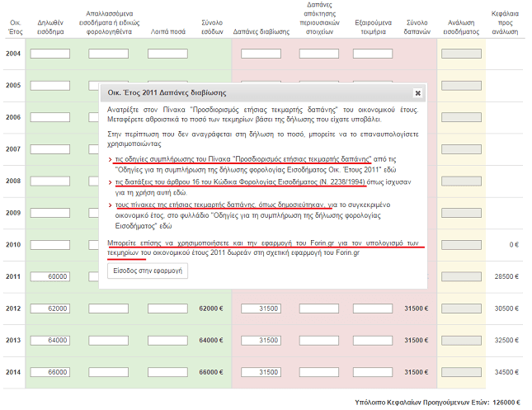Click the Δηλωθέν εισόδημα column header
Screen dimensions: 532x410
[x=50, y=27]
